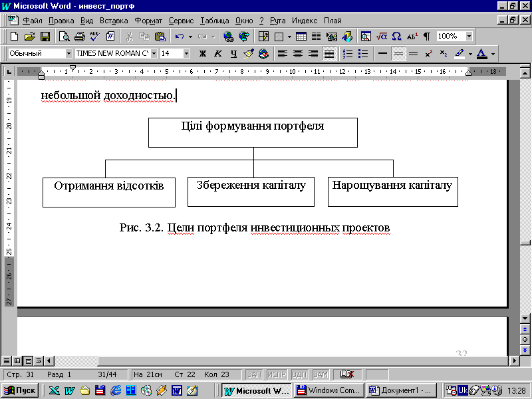
Task: Cut the selected text
Action: [129, 37]
